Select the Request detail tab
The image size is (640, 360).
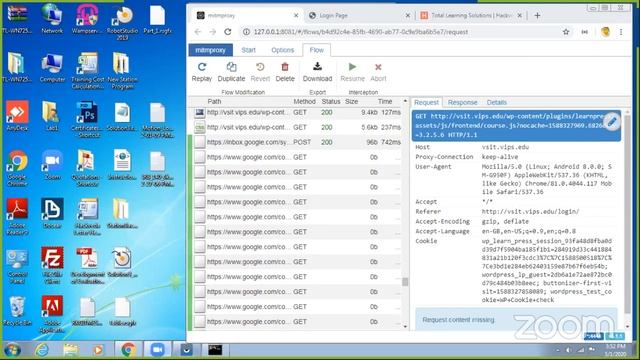coord(426,102)
